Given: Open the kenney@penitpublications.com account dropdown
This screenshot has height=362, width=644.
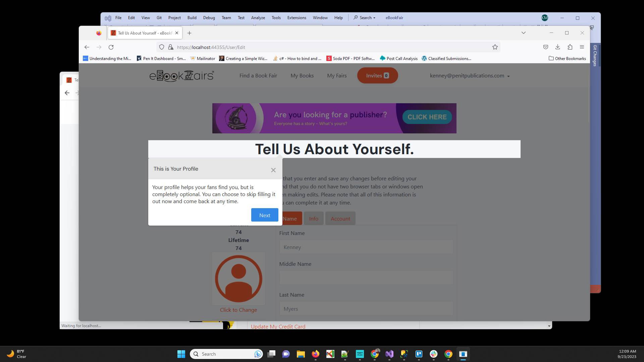Looking at the screenshot, I should [x=469, y=75].
